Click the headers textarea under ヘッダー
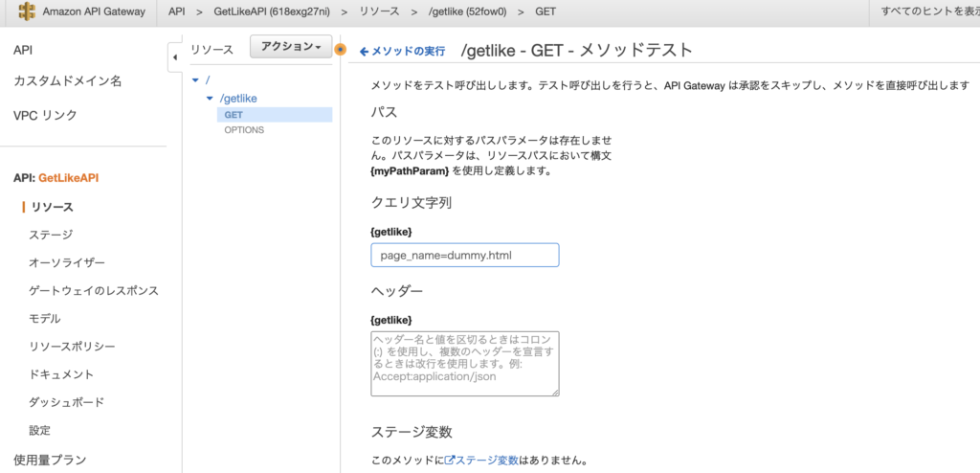980x473 pixels. point(465,364)
